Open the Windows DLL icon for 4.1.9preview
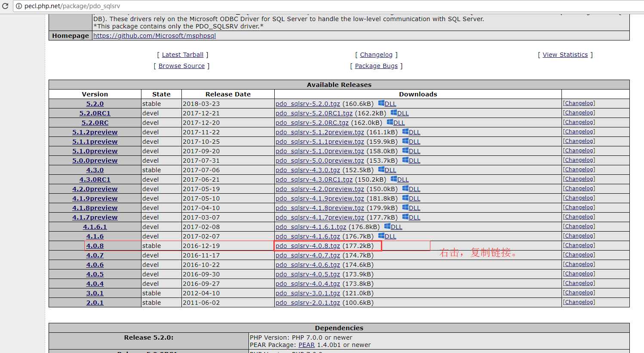The image size is (644, 353). [x=405, y=198]
